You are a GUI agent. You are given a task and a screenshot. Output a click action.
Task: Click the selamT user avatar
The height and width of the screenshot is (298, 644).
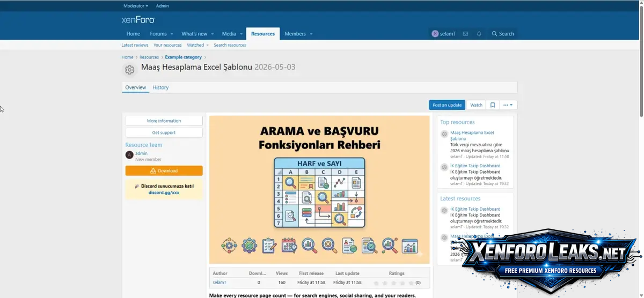[x=435, y=34]
